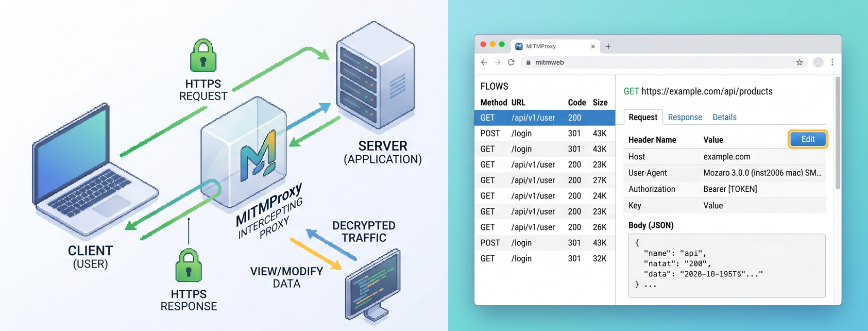Click the browser forward arrow
The image size is (868, 331).
click(497, 62)
